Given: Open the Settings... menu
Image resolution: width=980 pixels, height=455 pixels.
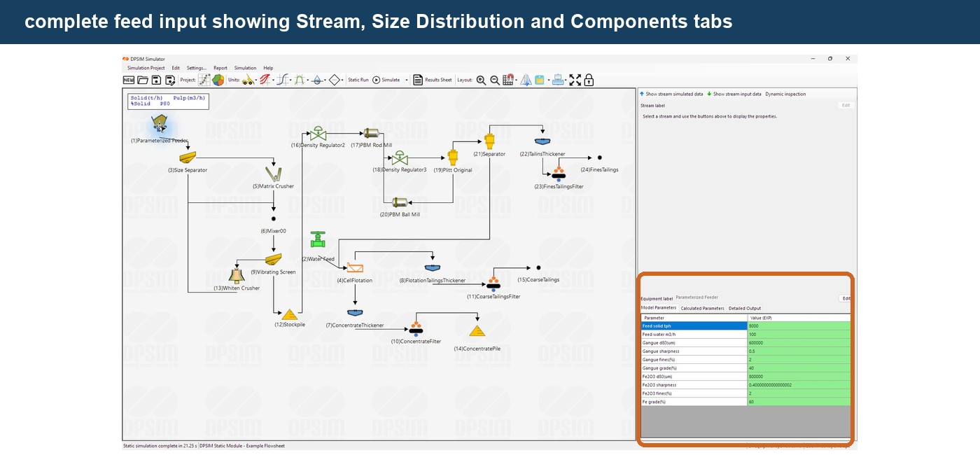Looking at the screenshot, I should [196, 68].
